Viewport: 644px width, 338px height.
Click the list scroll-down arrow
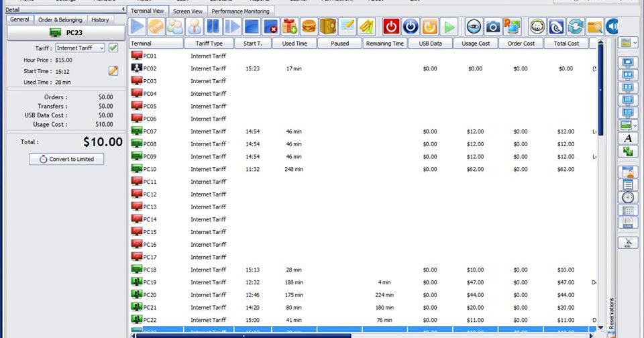[600, 328]
